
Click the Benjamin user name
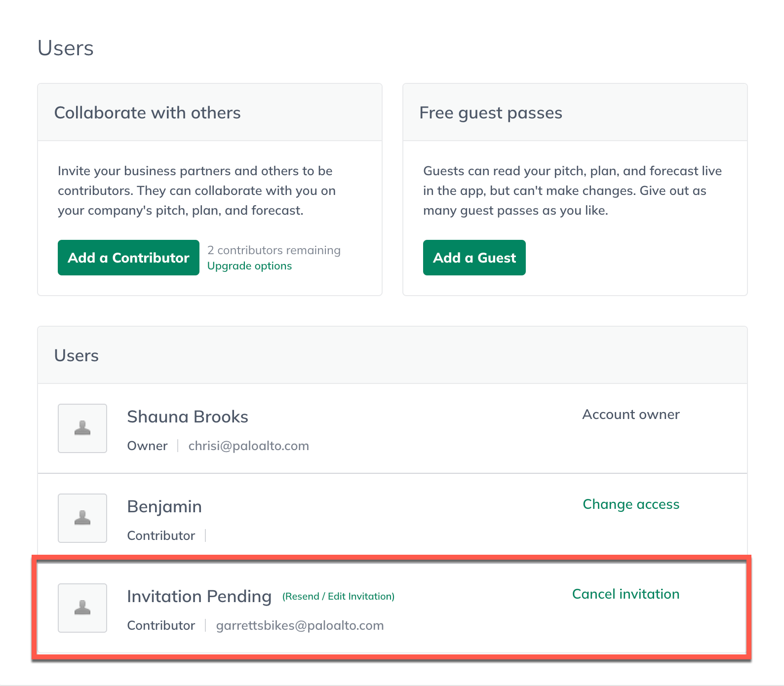coord(164,507)
